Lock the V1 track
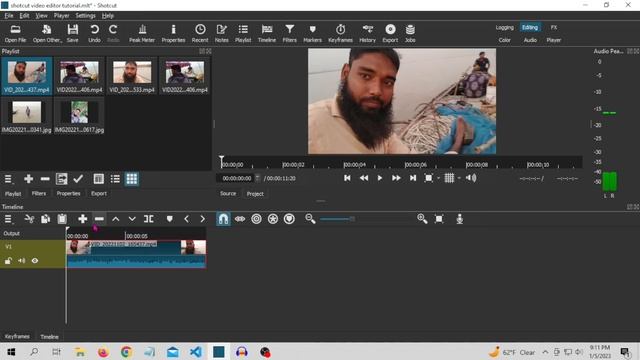This screenshot has width=640, height=360. (x=8, y=261)
